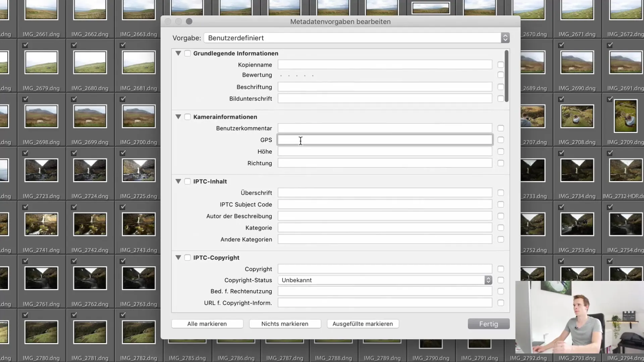Select thumbnail IMG_2781.dng in the grid

pyautogui.click(x=90, y=332)
